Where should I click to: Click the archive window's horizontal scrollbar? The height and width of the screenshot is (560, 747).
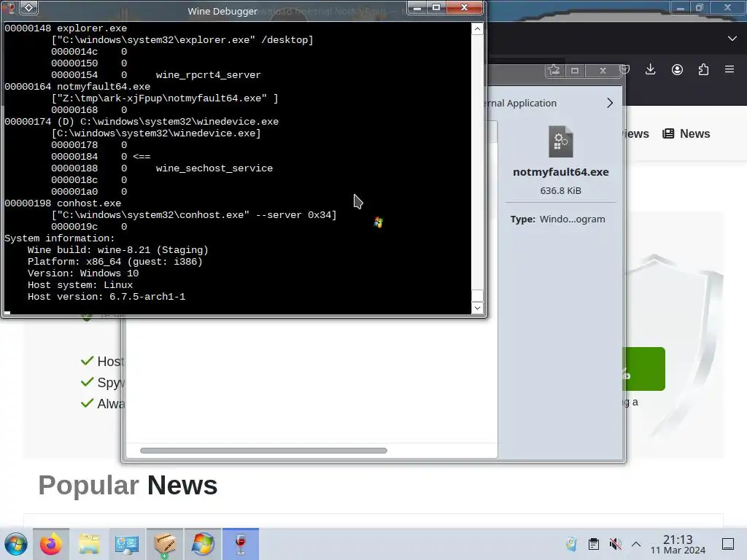263,451
